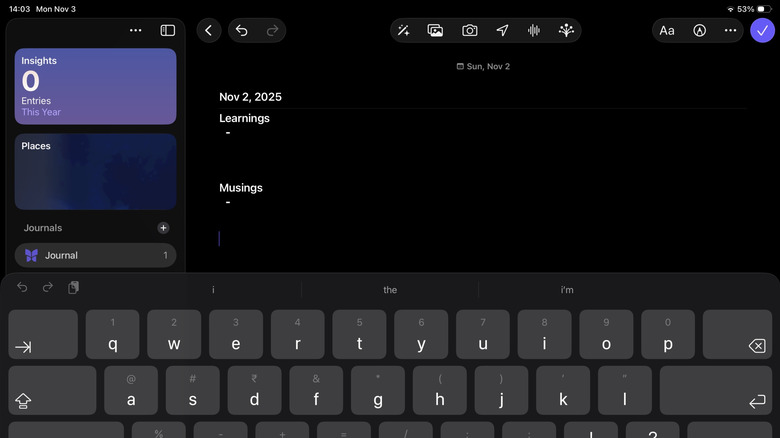This screenshot has width=780, height=438.
Task: Tap the d key
Action: [x=254, y=390]
